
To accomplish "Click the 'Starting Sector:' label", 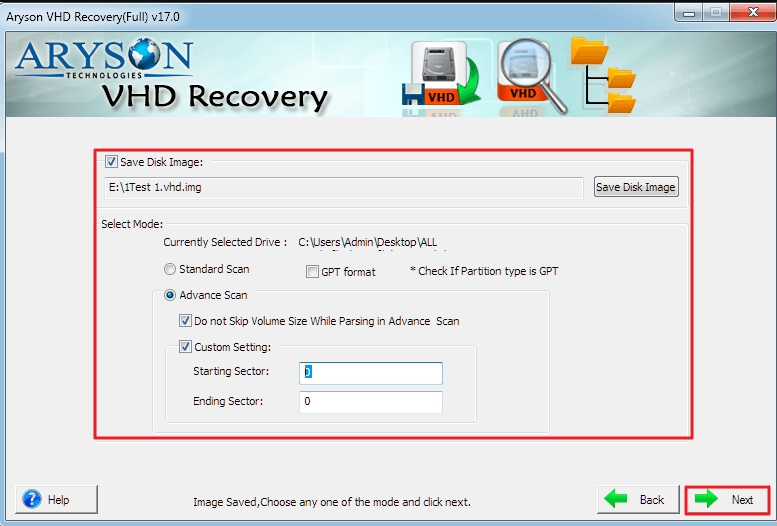I will pyautogui.click(x=231, y=371).
